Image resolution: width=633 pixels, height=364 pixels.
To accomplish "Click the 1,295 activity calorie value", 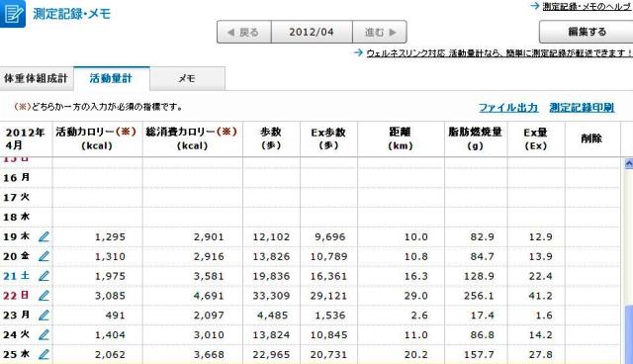I will point(110,236).
